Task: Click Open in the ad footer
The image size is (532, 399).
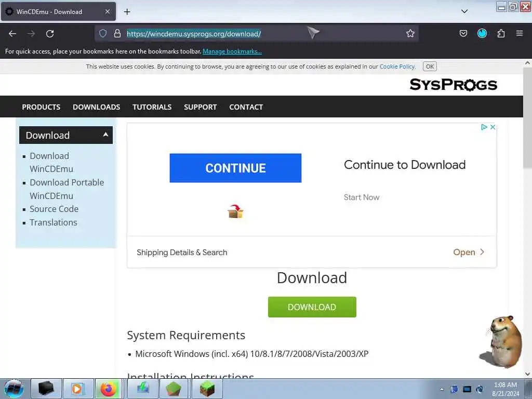Action: point(469,252)
